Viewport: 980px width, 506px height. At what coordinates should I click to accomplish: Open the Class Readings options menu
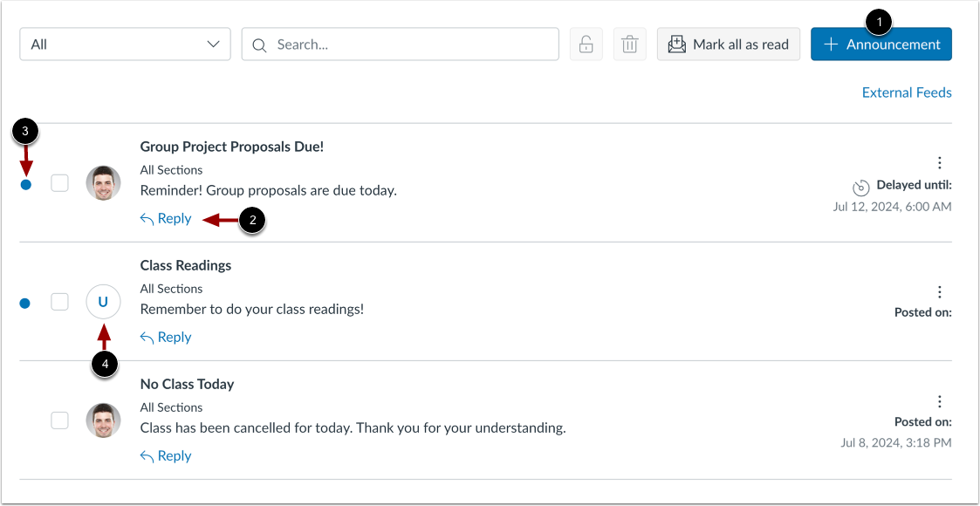click(939, 291)
